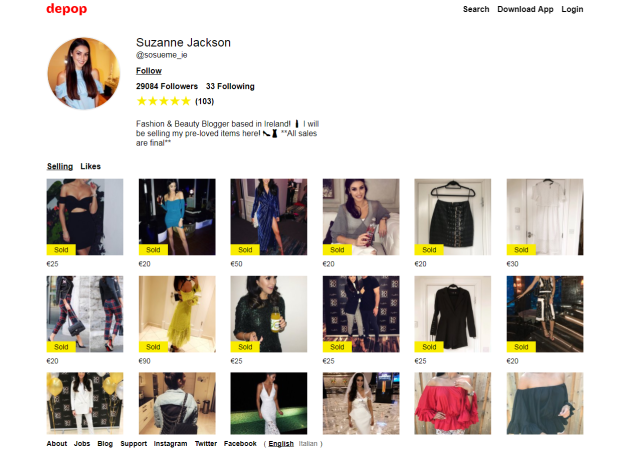Click the yellow star rating
Viewport: 630px width, 452px height.
pos(163,101)
